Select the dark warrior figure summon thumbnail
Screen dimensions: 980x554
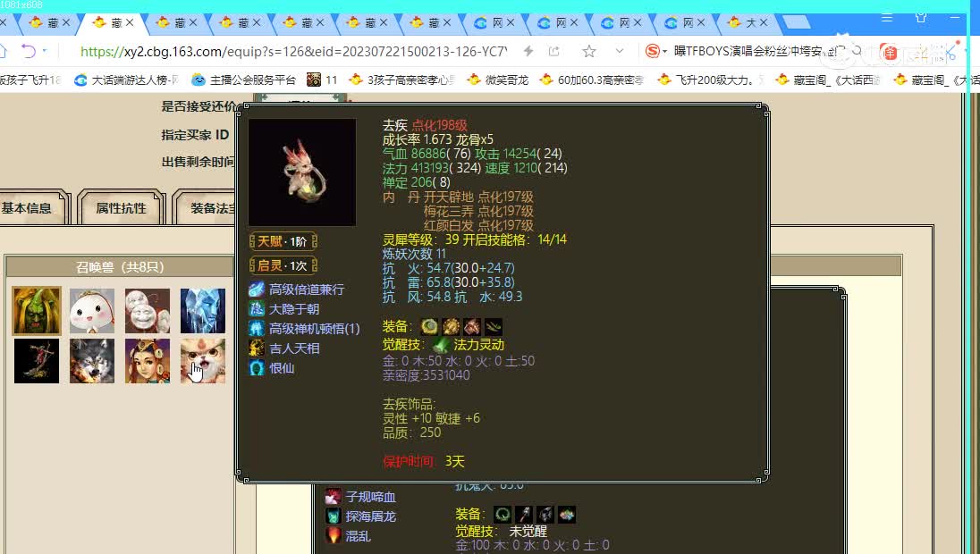click(37, 361)
